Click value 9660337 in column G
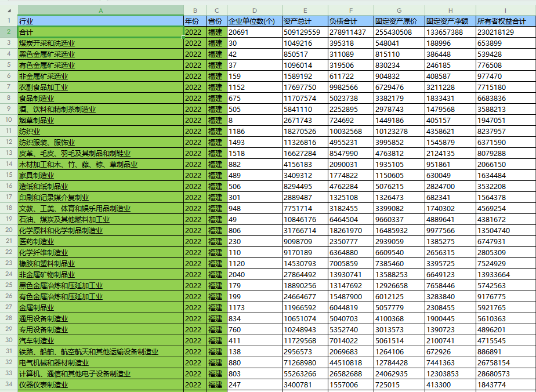 (x=399, y=219)
